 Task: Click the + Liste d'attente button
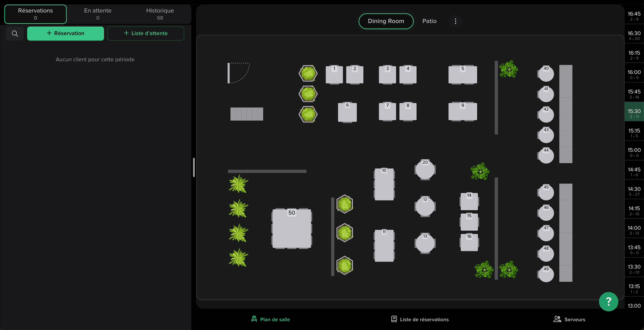coord(146,33)
